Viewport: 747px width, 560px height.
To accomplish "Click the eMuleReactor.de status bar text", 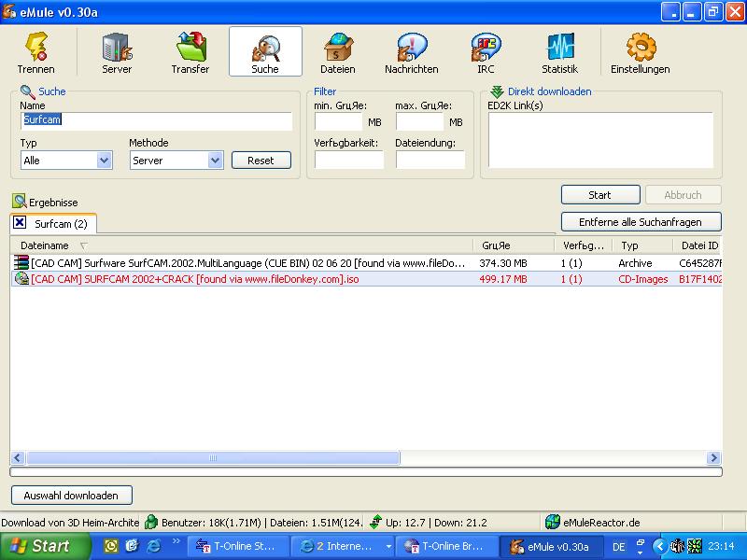I will 601,523.
